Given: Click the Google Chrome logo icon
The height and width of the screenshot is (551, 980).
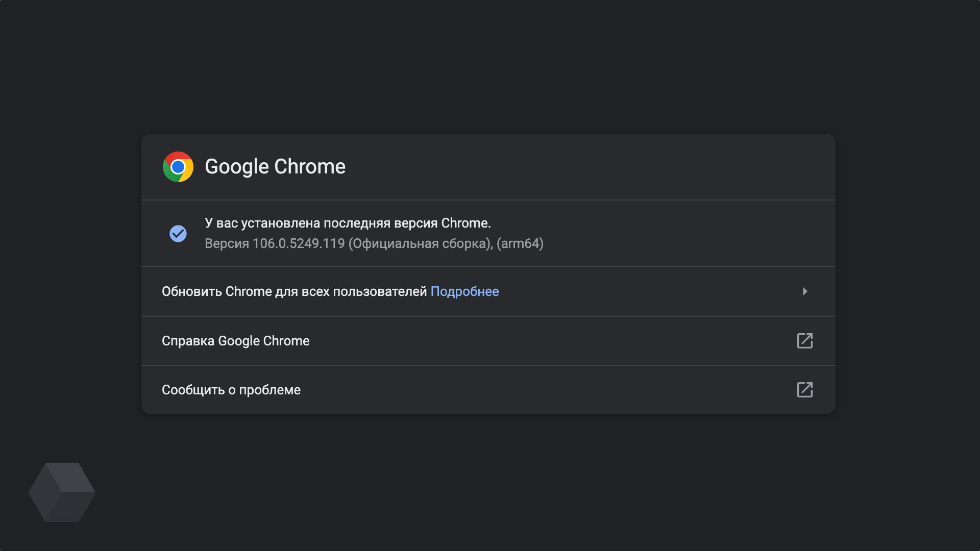Looking at the screenshot, I should coord(178,167).
